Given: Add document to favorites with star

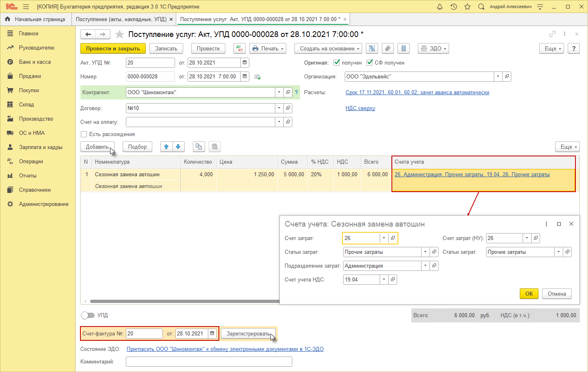Looking at the screenshot, I should (119, 34).
